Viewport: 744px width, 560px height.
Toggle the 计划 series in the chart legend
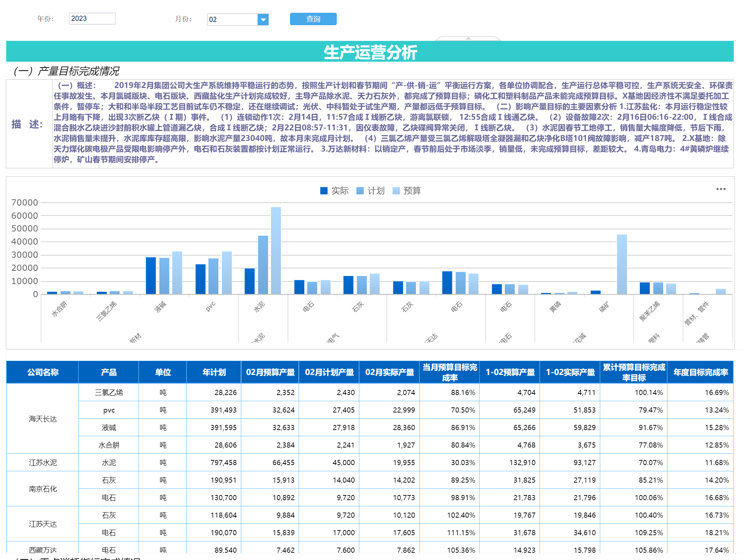pos(376,191)
